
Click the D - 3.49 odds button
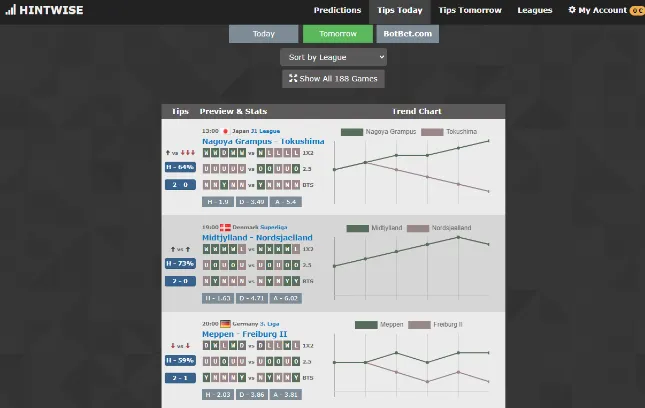252,202
